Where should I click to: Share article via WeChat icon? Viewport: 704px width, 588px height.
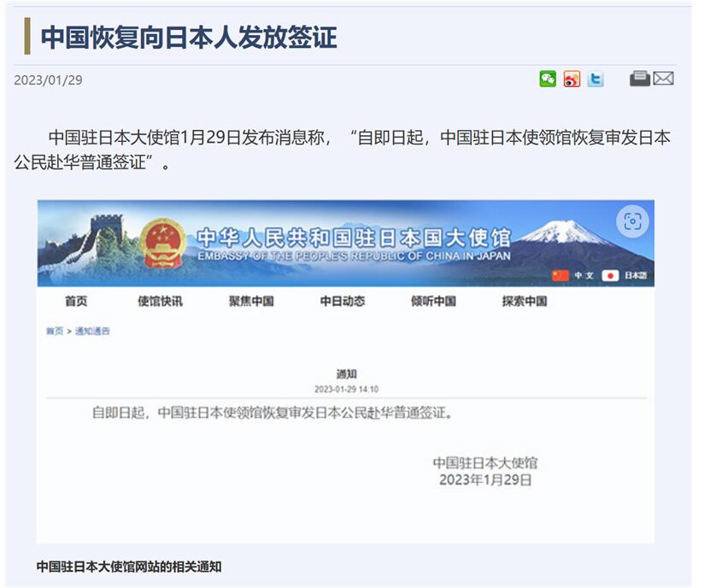point(548,79)
